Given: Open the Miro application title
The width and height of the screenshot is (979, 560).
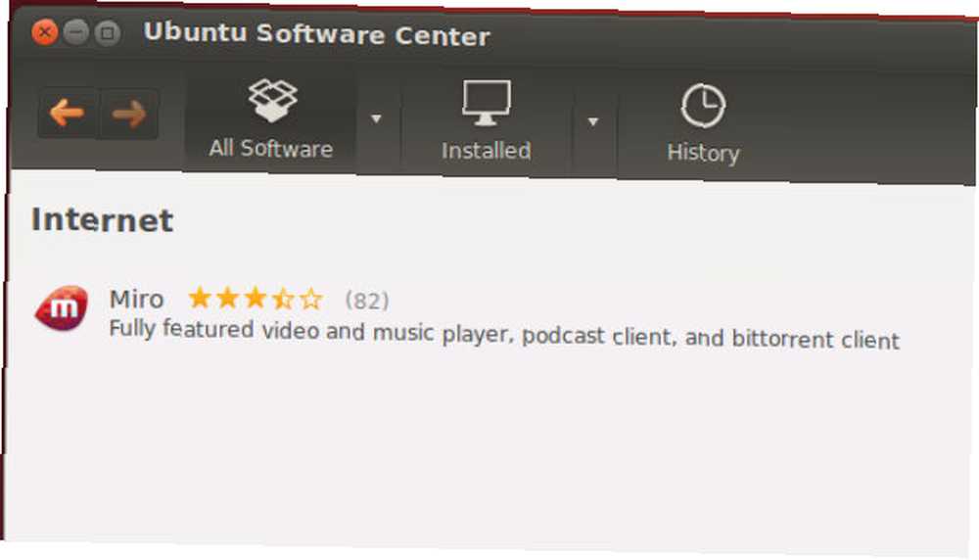Looking at the screenshot, I should point(137,299).
